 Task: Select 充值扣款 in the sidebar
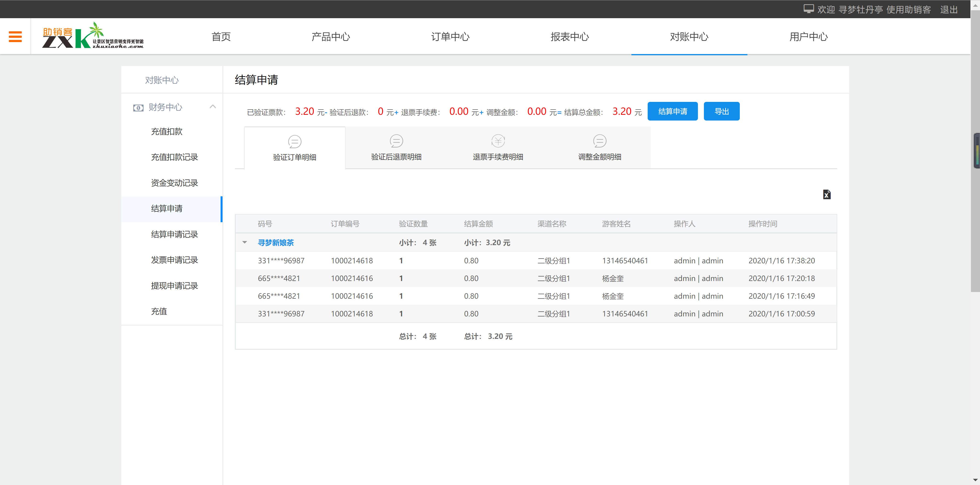167,132
